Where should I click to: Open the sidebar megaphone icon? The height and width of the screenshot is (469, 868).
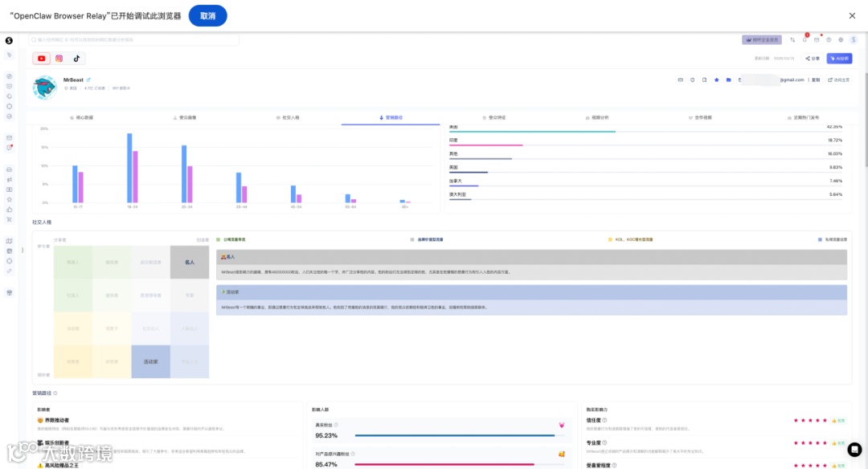(10, 179)
